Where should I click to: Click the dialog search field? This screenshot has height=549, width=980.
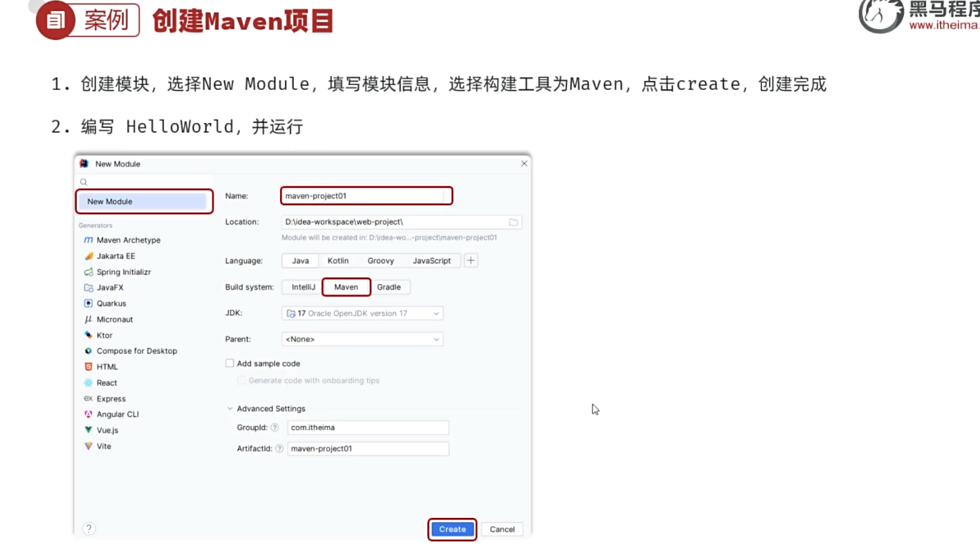pyautogui.click(x=145, y=183)
